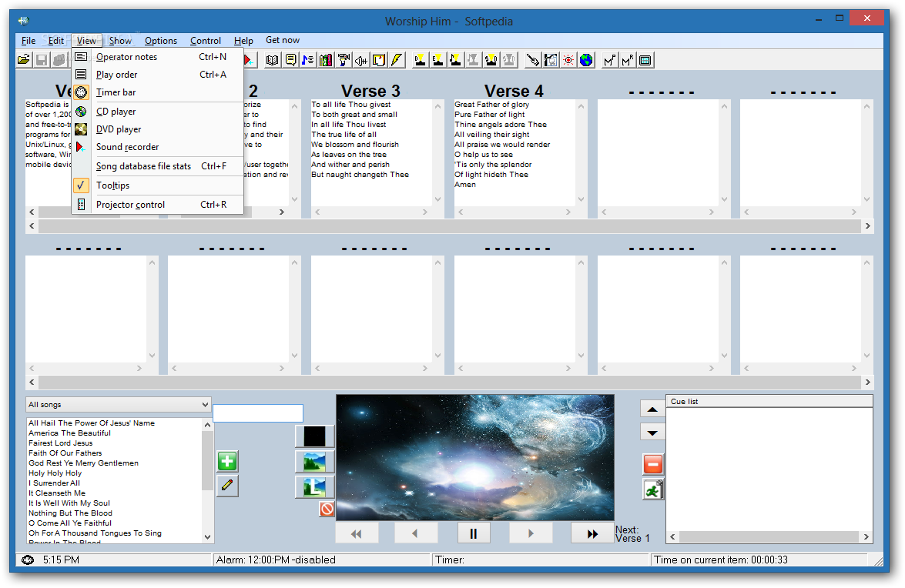Click the music note list toolbar icon
905x588 pixels.
308,60
